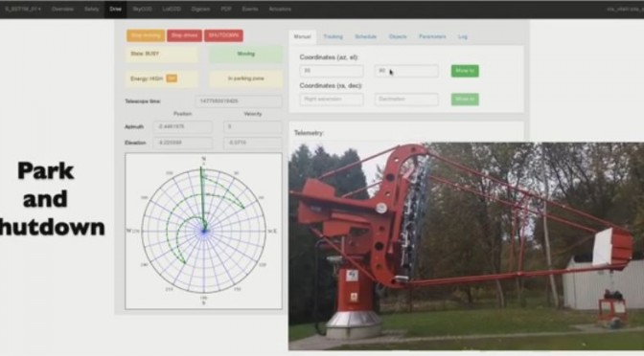
Task: Open the Events page in navbar
Action: (x=250, y=9)
